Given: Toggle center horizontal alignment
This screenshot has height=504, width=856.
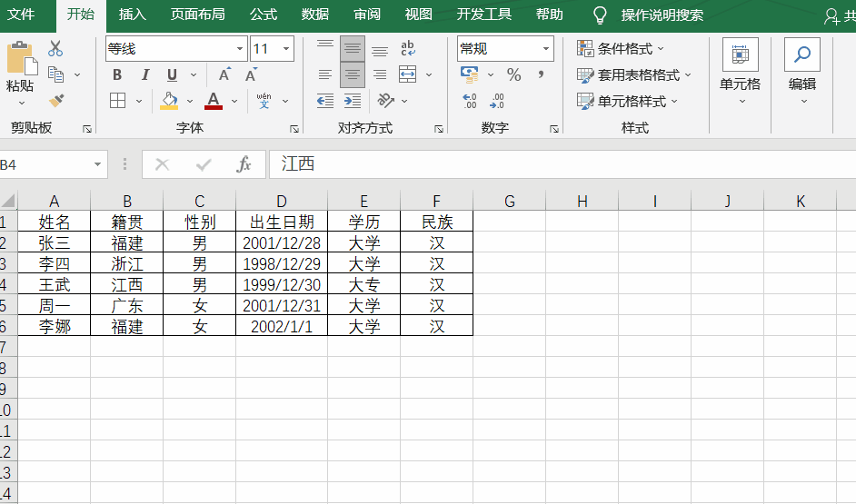Looking at the screenshot, I should point(352,74).
